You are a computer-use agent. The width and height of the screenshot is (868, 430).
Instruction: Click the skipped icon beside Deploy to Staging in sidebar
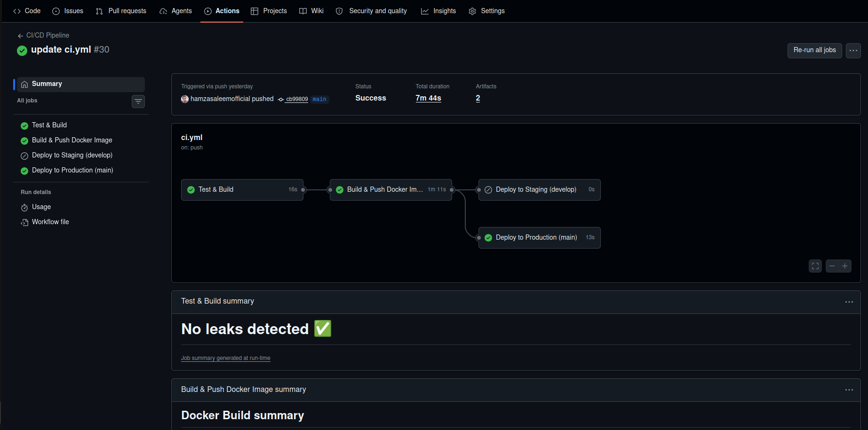pos(24,156)
